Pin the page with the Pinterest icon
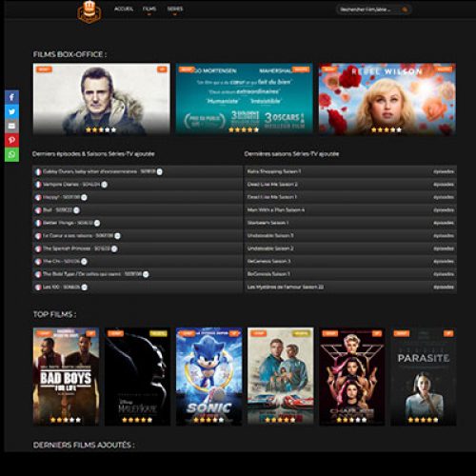The image size is (476, 476). 11,140
